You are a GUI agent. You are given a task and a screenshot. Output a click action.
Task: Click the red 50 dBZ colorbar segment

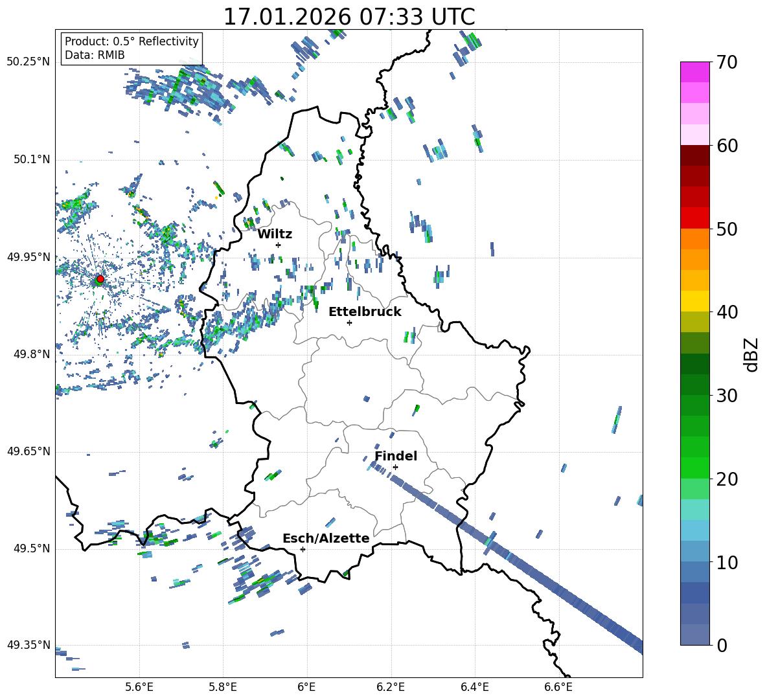click(694, 218)
